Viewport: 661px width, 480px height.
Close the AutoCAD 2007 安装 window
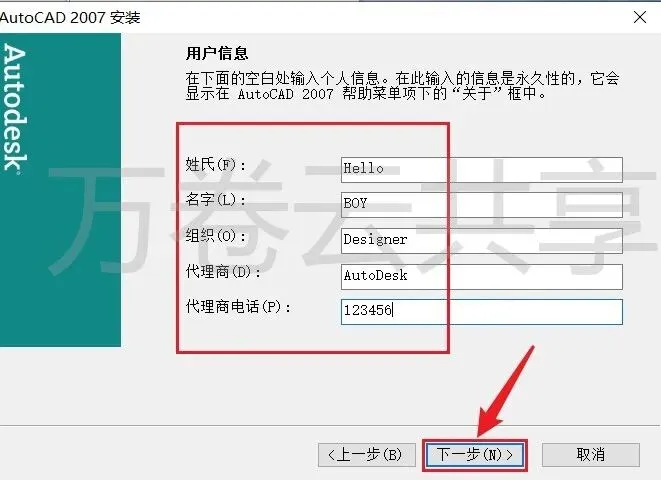coord(640,17)
